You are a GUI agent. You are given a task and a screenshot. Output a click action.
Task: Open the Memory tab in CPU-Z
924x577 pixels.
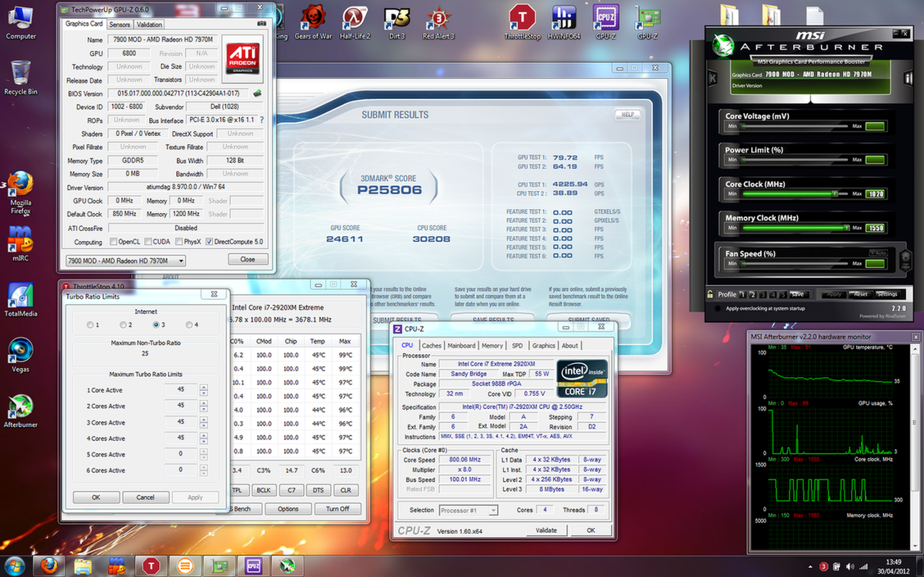(x=492, y=345)
